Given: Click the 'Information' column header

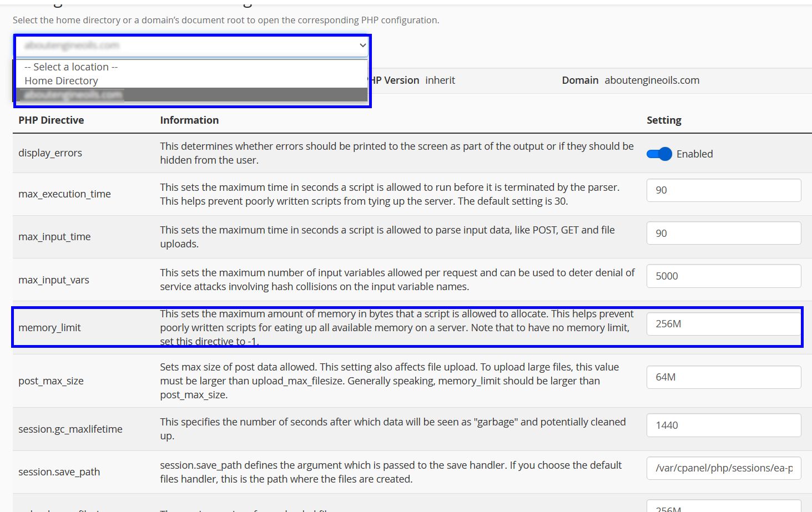Looking at the screenshot, I should 189,120.
